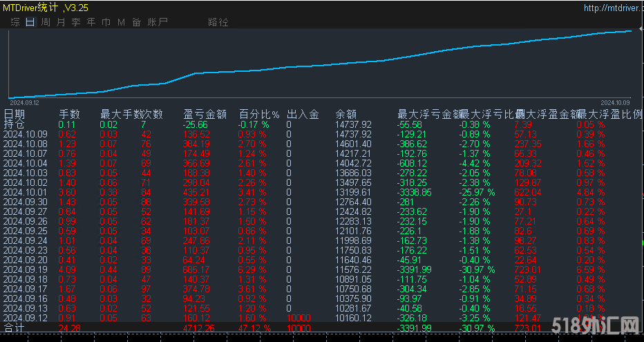Select the 2024.09.27 date row
The height and width of the screenshot is (342, 644).
26,212
